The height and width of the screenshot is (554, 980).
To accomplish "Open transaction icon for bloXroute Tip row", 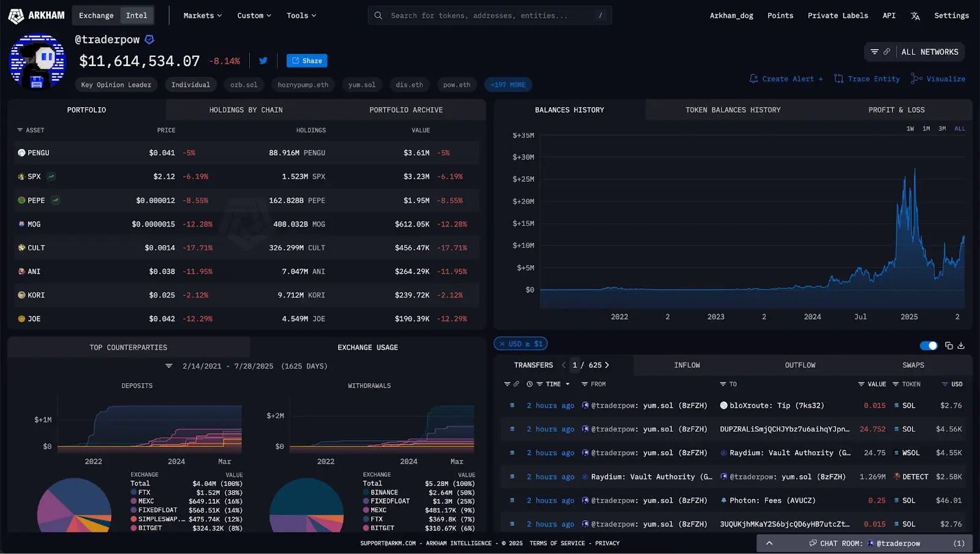I will 512,405.
